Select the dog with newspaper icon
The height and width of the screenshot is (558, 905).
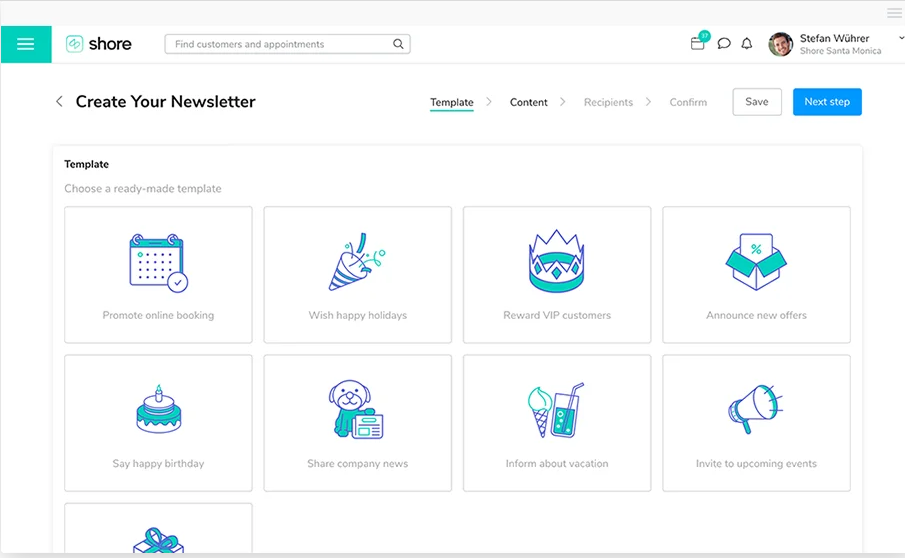[x=356, y=409]
